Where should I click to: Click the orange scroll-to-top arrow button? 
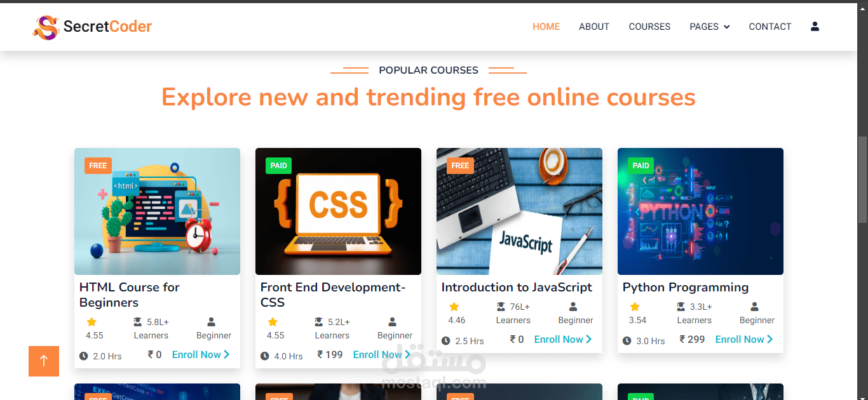[x=44, y=361]
